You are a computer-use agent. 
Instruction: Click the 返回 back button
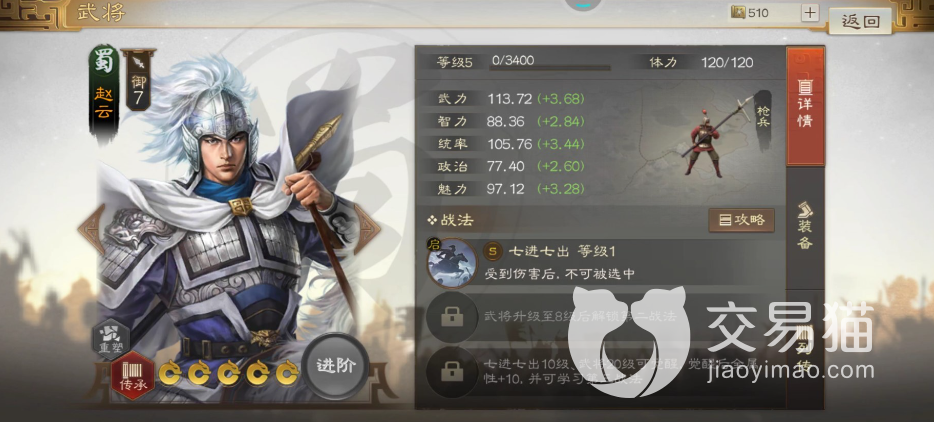tap(860, 21)
